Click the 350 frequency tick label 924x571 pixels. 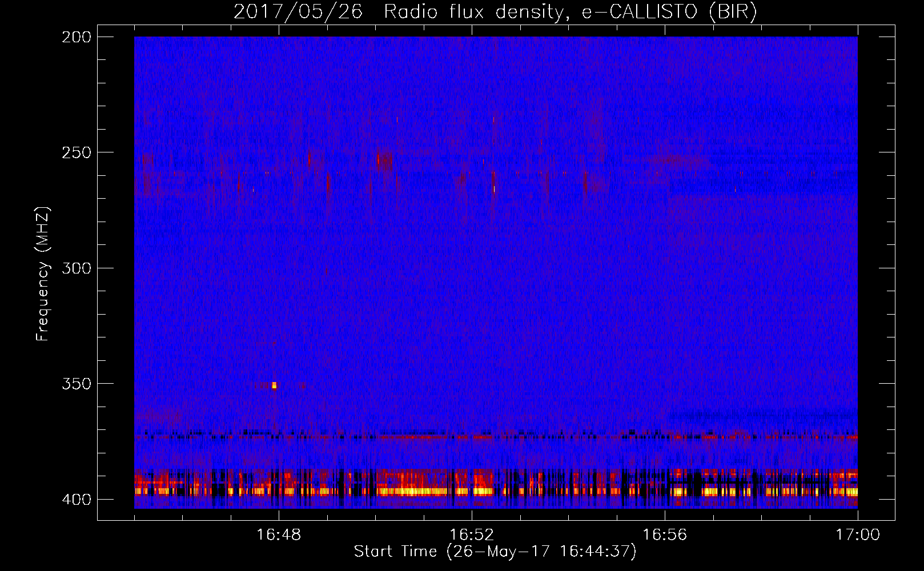pyautogui.click(x=77, y=384)
